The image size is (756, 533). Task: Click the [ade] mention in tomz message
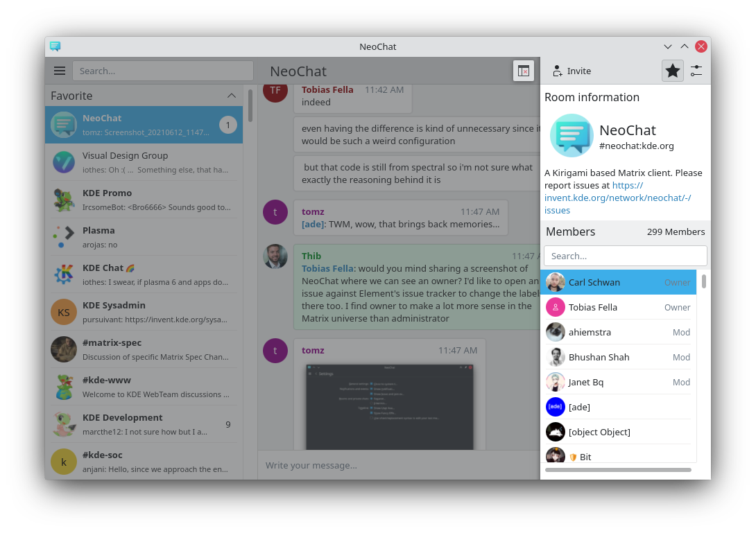(313, 224)
